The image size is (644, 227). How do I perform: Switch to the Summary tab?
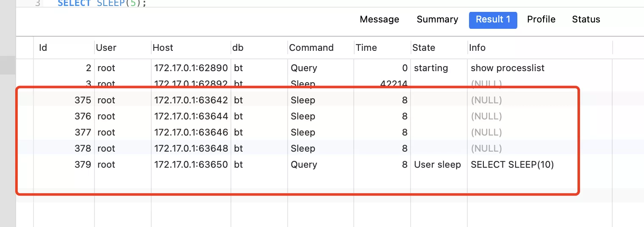coord(437,19)
